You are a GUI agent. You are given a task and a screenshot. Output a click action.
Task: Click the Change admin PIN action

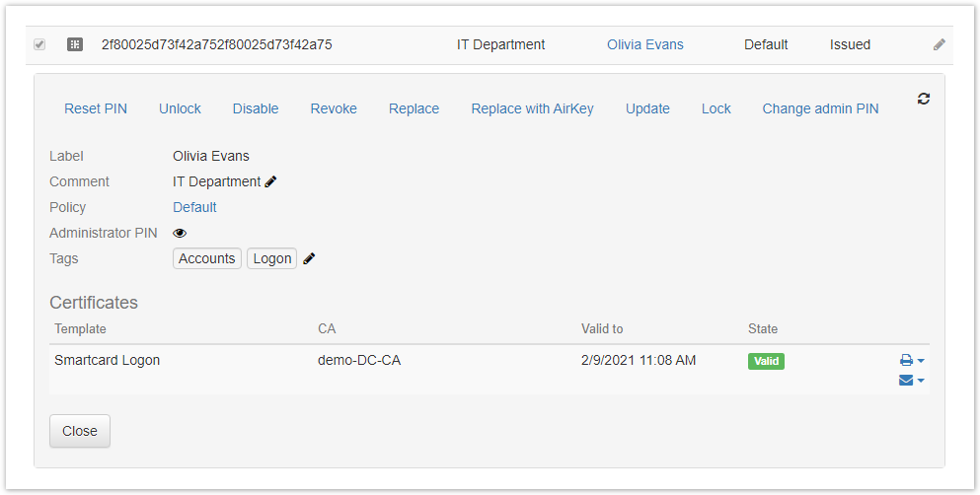(820, 108)
